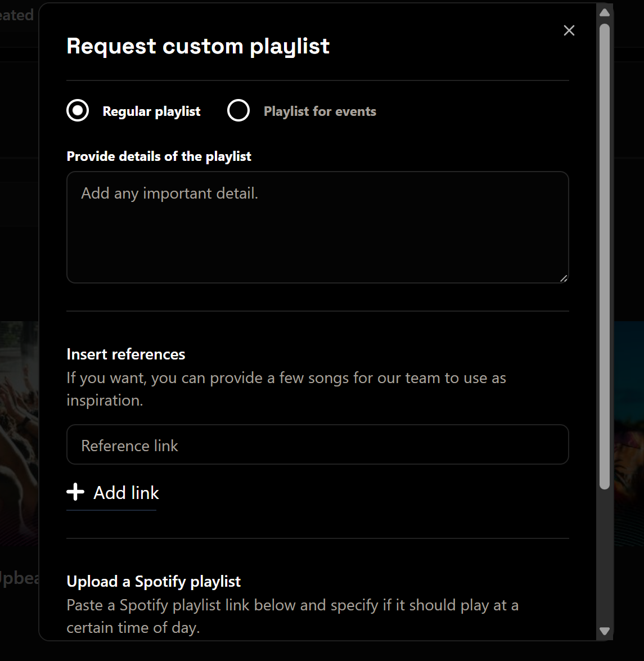Click the scrollbar down arrow

pos(605,631)
